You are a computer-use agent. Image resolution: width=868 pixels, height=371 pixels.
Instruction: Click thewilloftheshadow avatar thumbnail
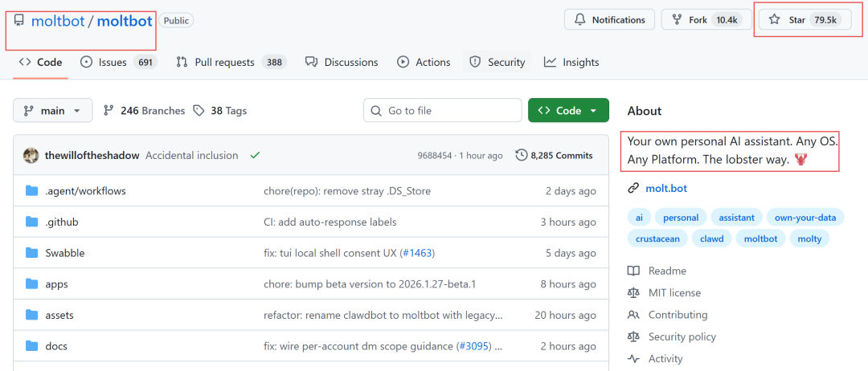[x=31, y=155]
